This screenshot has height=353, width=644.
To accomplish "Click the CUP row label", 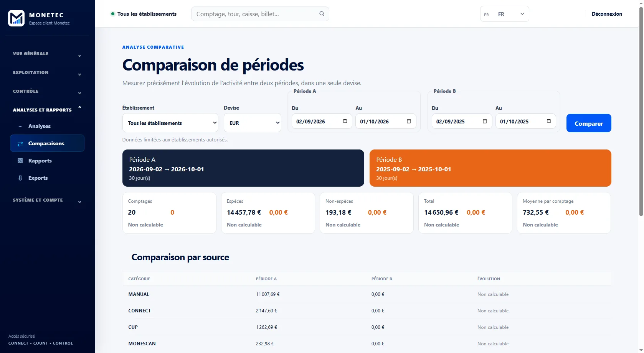I will pyautogui.click(x=133, y=327).
